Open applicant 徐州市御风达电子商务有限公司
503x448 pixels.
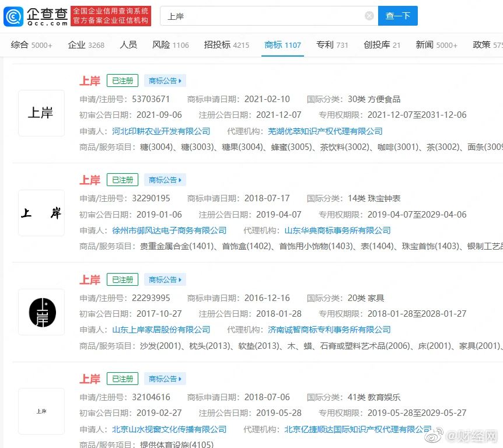click(169, 230)
